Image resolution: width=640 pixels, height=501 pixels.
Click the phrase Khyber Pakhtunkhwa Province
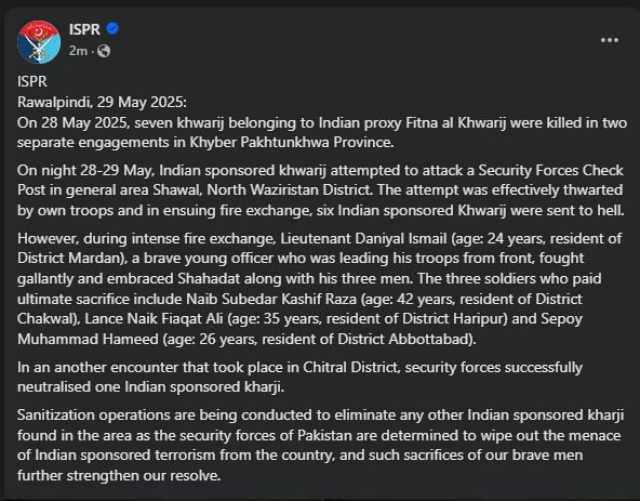coord(291,142)
